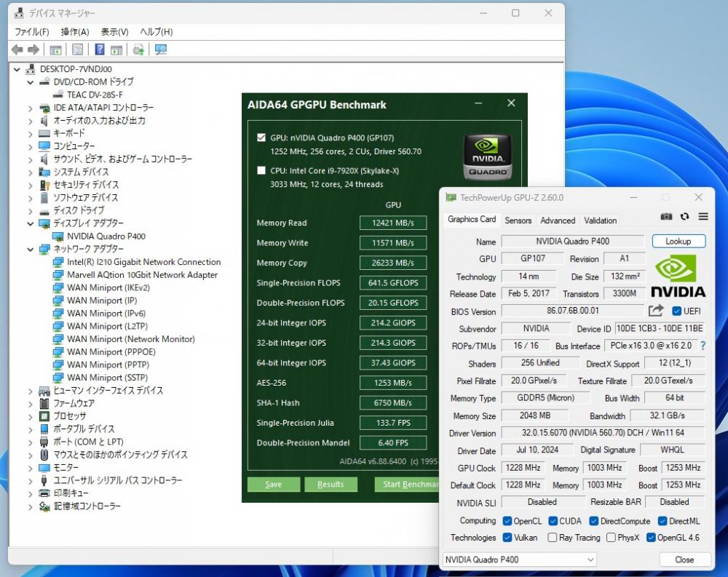Open the GPU-Z hamburger menu
The image size is (728, 577).
703,216
